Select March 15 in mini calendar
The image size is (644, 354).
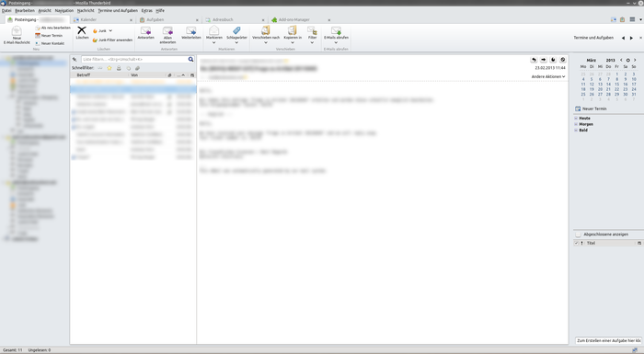pyautogui.click(x=616, y=85)
